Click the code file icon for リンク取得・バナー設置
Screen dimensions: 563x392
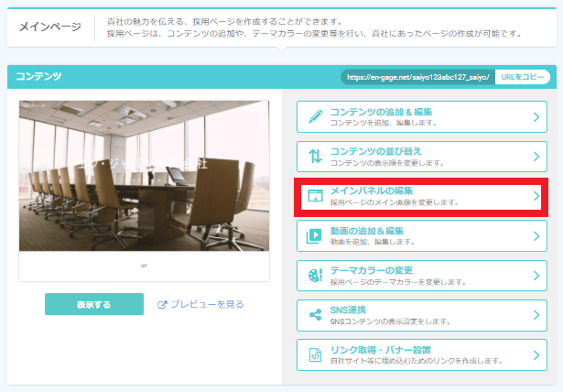pos(315,354)
